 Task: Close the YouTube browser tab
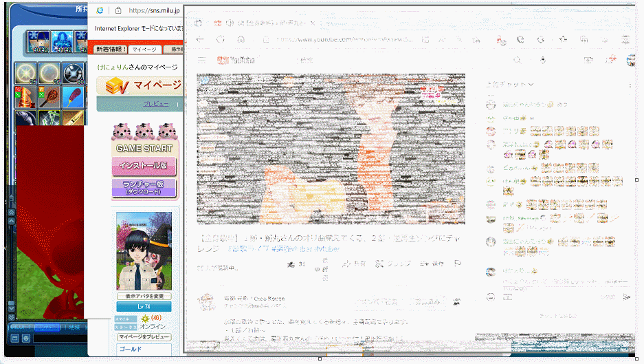pos(313,23)
